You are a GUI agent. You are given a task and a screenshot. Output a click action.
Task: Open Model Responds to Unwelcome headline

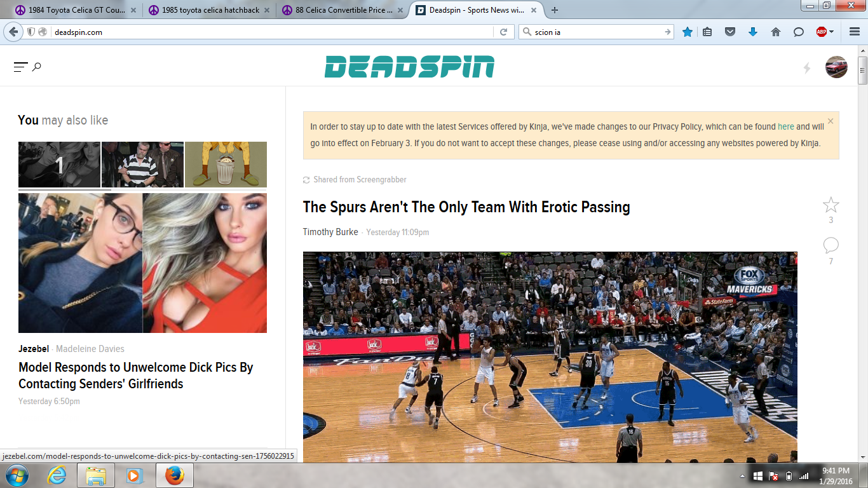[x=136, y=376]
